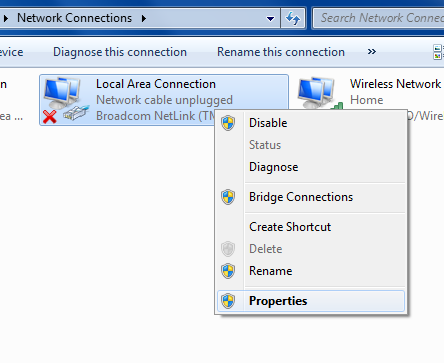Click gray shield icon beside Delete
Viewport: 444px width, 363px height.
[x=228, y=249]
